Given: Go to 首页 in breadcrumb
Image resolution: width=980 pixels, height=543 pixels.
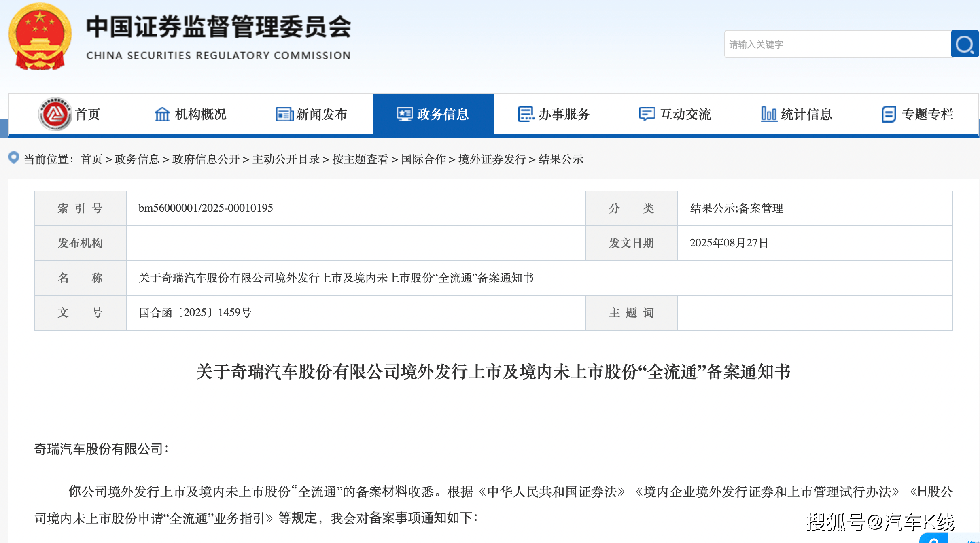Looking at the screenshot, I should tap(91, 159).
